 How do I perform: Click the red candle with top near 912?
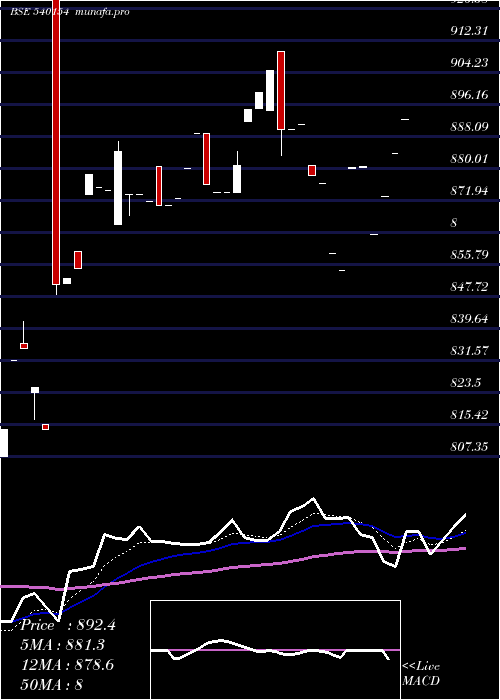pos(281,91)
